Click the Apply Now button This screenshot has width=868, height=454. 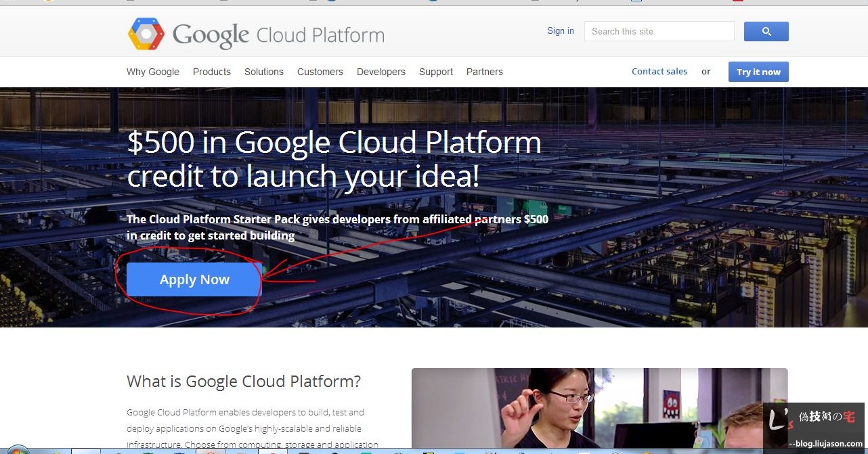click(x=194, y=279)
